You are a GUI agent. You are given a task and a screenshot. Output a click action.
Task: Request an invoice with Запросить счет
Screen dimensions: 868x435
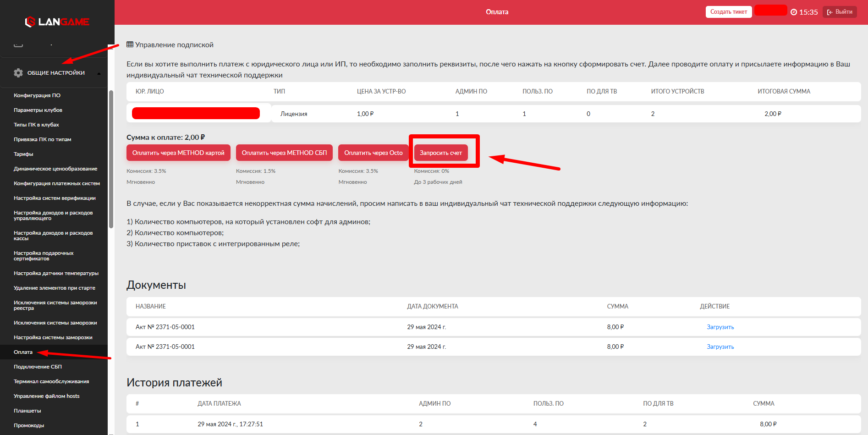440,153
